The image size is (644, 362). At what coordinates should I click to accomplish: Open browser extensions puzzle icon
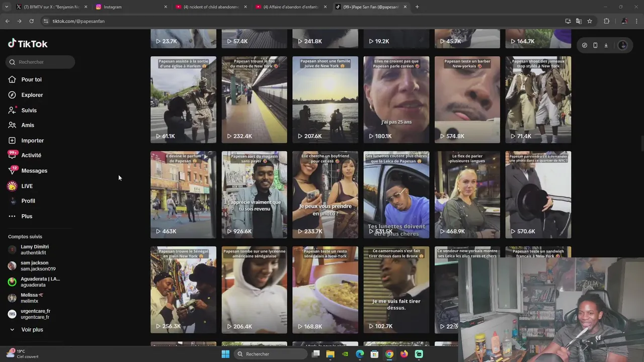pyautogui.click(x=606, y=21)
